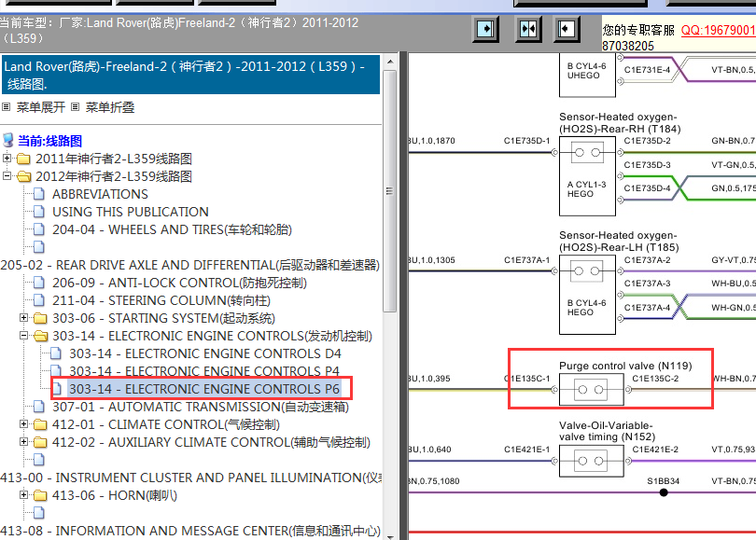Click the left-pane layout icon in top toolbar
This screenshot has width=756, height=540.
(486, 29)
